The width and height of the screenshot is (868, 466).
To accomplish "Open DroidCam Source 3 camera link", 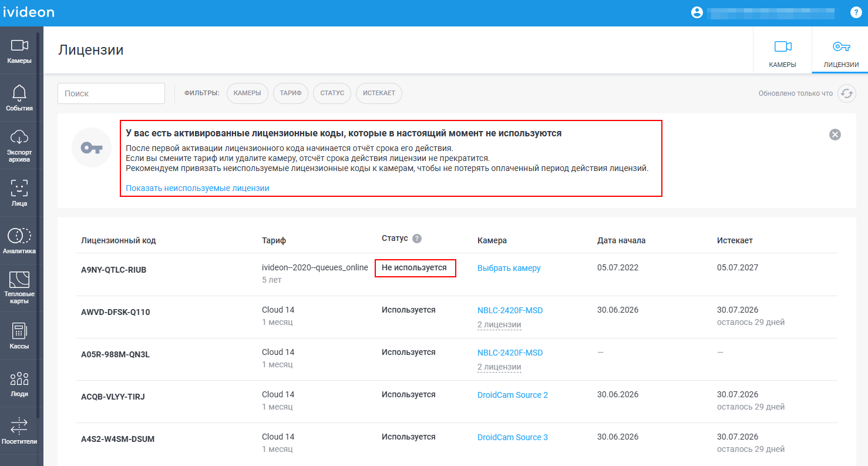I will [513, 437].
